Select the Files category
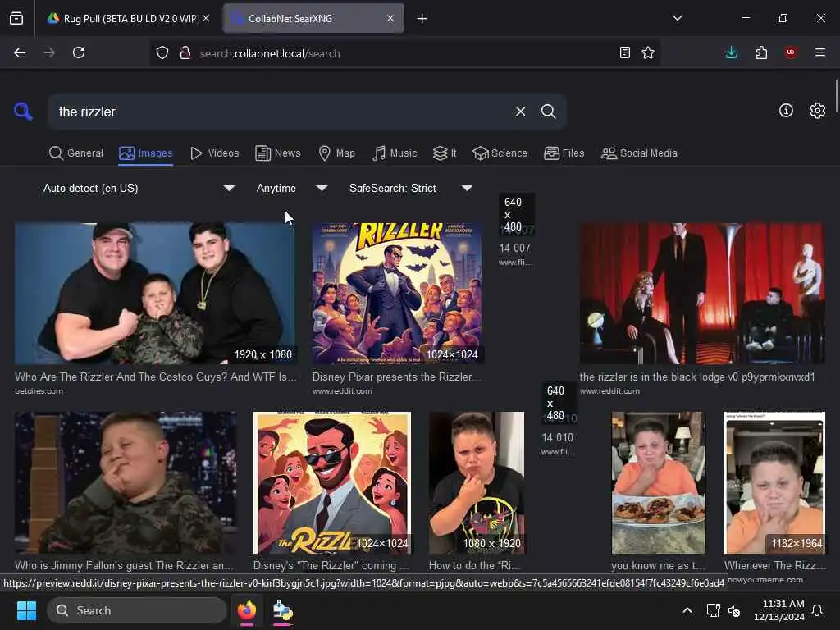Image resolution: width=840 pixels, height=630 pixels. tap(564, 153)
